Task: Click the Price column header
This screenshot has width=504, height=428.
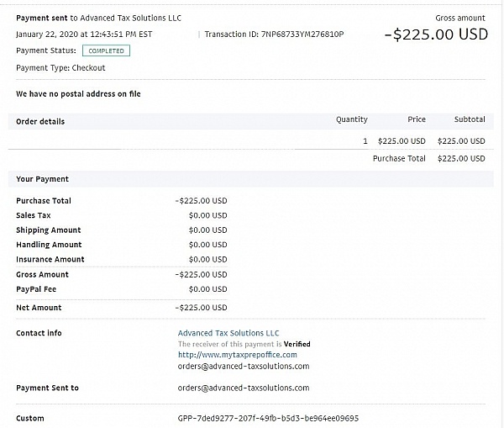Action: pyautogui.click(x=417, y=119)
